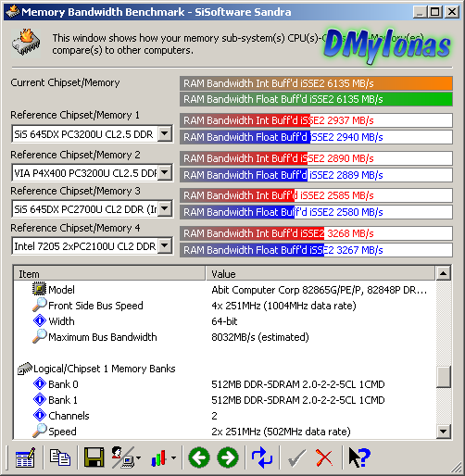Click the Width value 64-bit
465x476 pixels.
pos(224,321)
